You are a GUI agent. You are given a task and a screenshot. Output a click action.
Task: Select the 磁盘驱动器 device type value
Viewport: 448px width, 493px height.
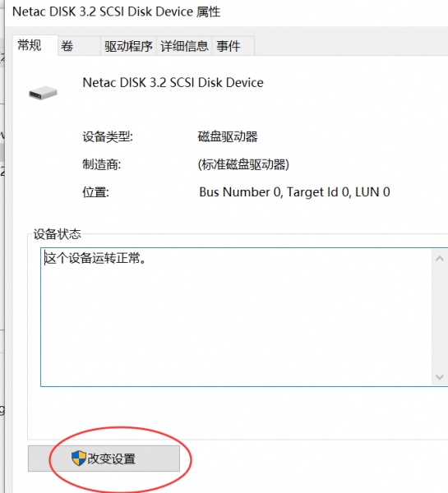[228, 136]
